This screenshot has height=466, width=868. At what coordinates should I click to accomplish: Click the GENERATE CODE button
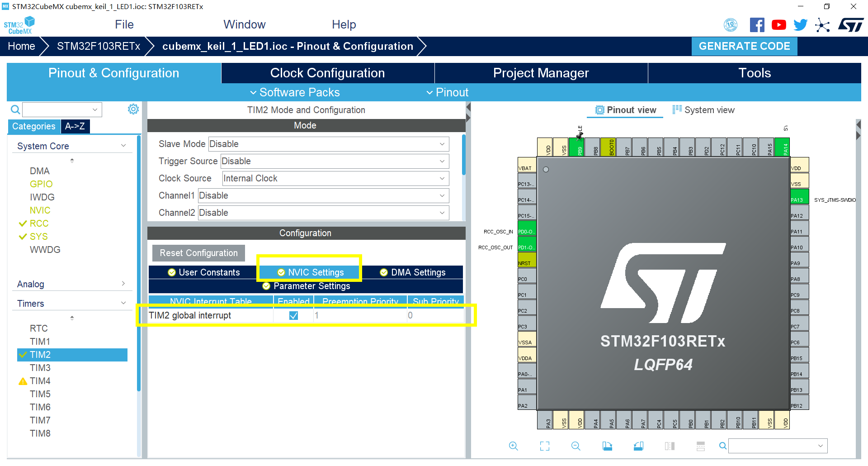745,46
